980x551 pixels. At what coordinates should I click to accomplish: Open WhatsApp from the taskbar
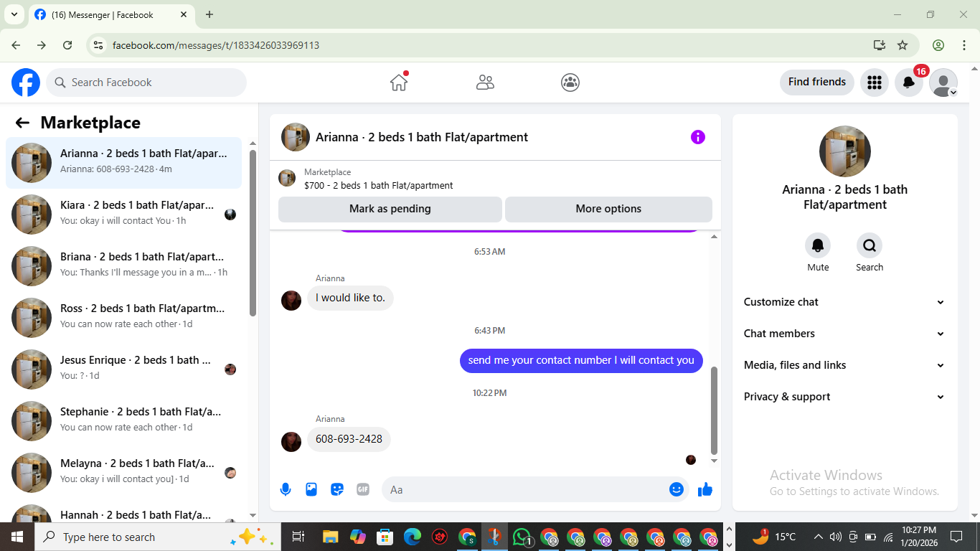[522, 537]
